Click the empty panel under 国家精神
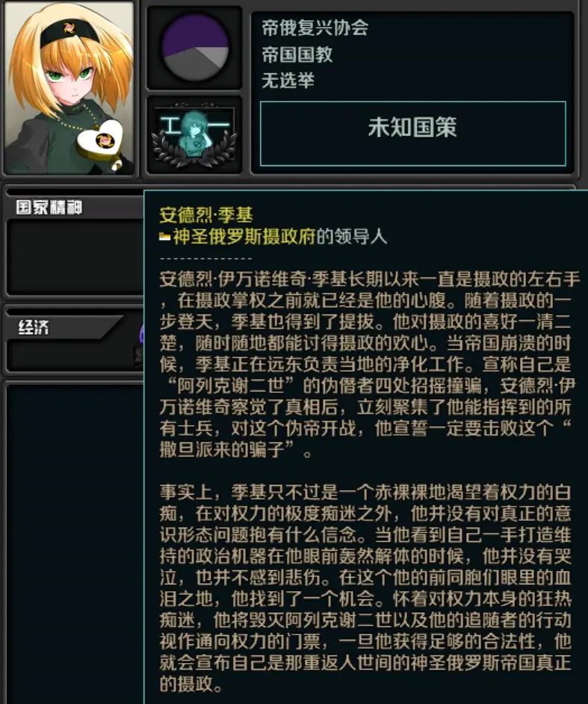This screenshot has height=704, width=588. [75, 256]
